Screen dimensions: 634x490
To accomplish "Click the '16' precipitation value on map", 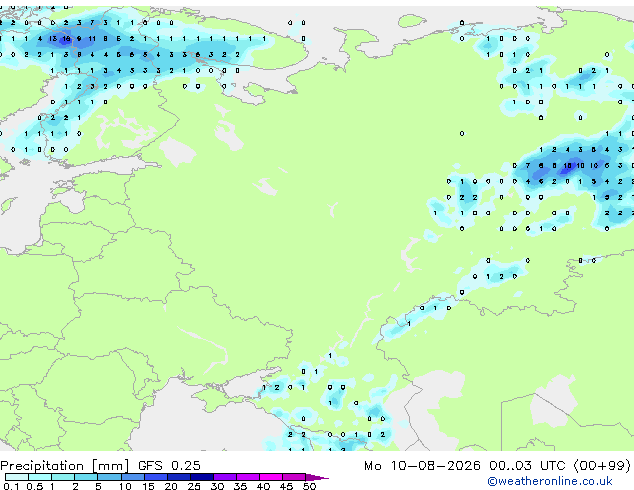I will [66, 39].
